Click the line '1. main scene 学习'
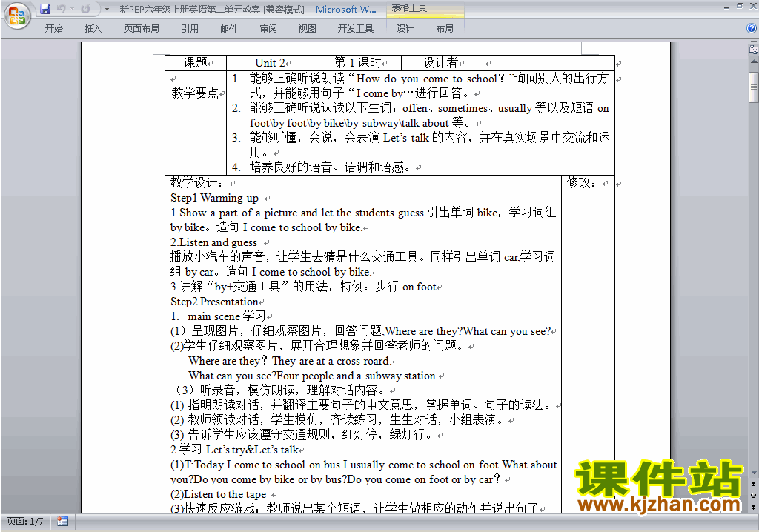759x532 pixels. point(219,316)
